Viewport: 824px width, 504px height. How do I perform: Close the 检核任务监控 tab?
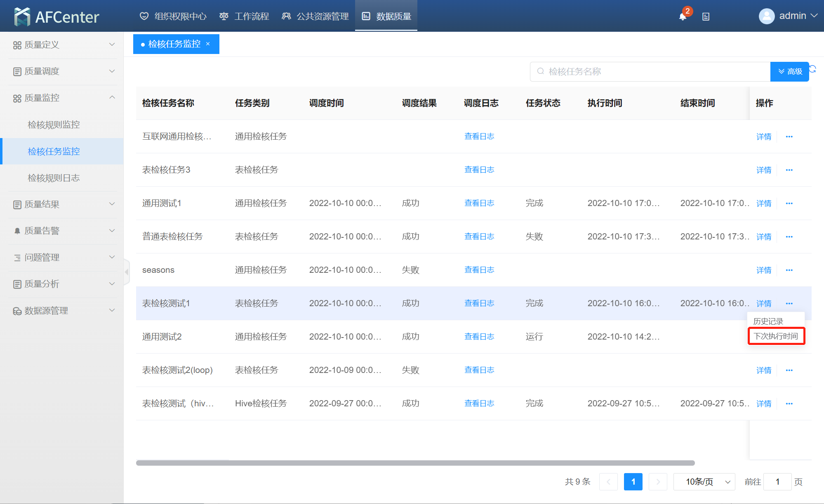point(208,44)
